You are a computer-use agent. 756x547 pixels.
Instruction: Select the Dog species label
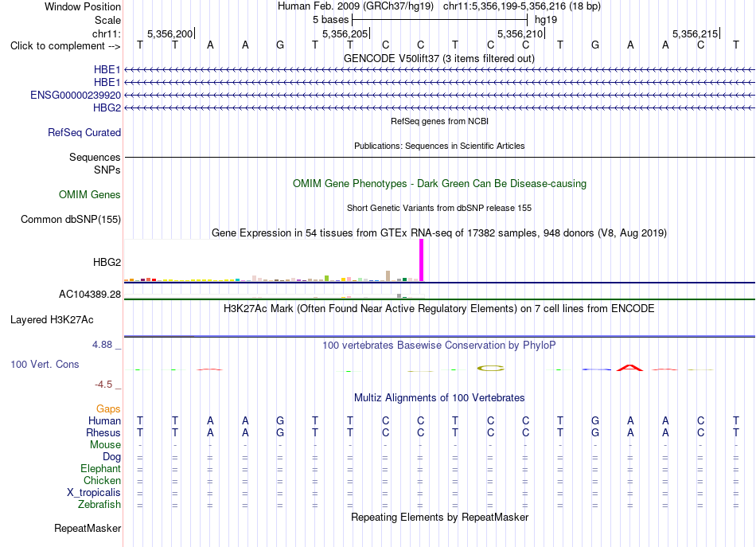click(x=111, y=456)
